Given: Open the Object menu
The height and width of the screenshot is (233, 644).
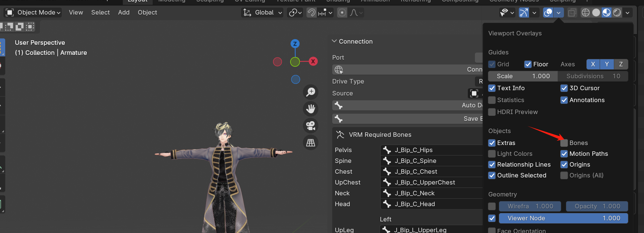Looking at the screenshot, I should click(147, 12).
